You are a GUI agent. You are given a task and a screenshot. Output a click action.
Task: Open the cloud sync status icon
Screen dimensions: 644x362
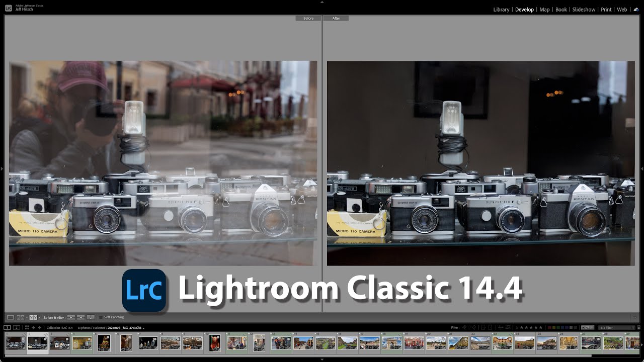tap(636, 10)
